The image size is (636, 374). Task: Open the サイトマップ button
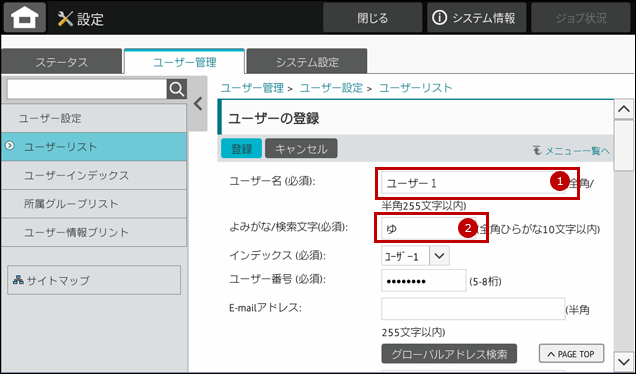coord(94,280)
